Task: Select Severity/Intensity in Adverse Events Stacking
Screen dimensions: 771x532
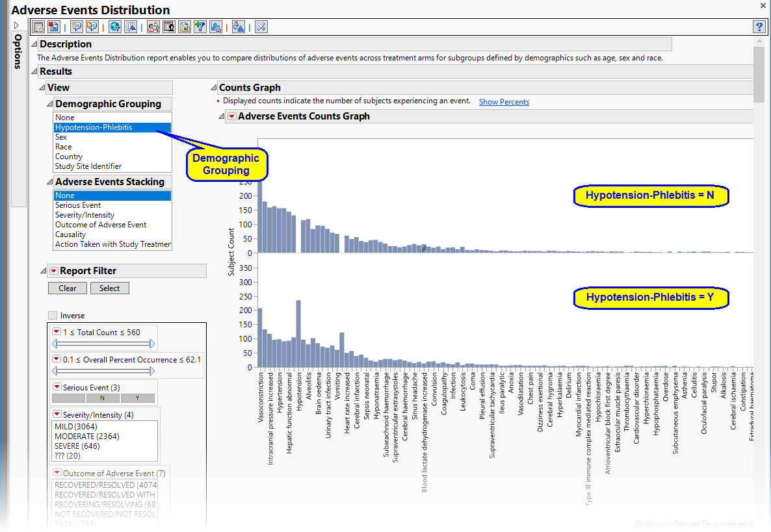Action: 85,215
